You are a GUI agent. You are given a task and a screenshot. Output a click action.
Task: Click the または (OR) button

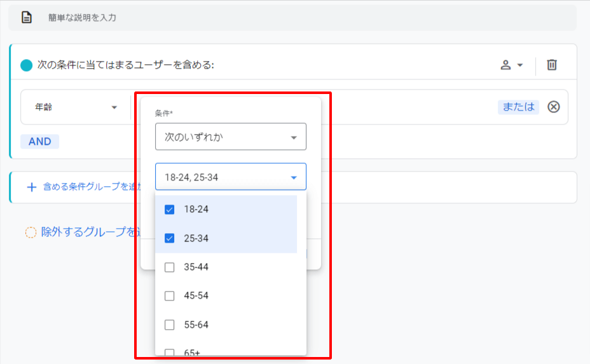519,107
